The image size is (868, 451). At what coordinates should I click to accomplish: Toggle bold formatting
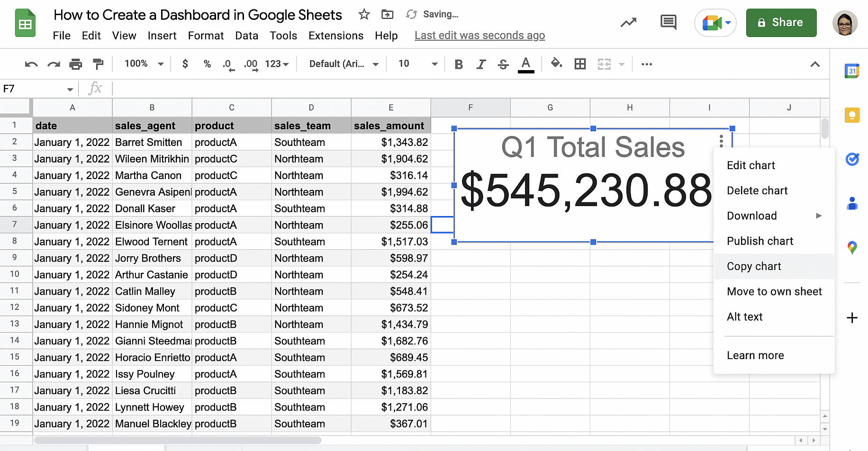pos(458,64)
